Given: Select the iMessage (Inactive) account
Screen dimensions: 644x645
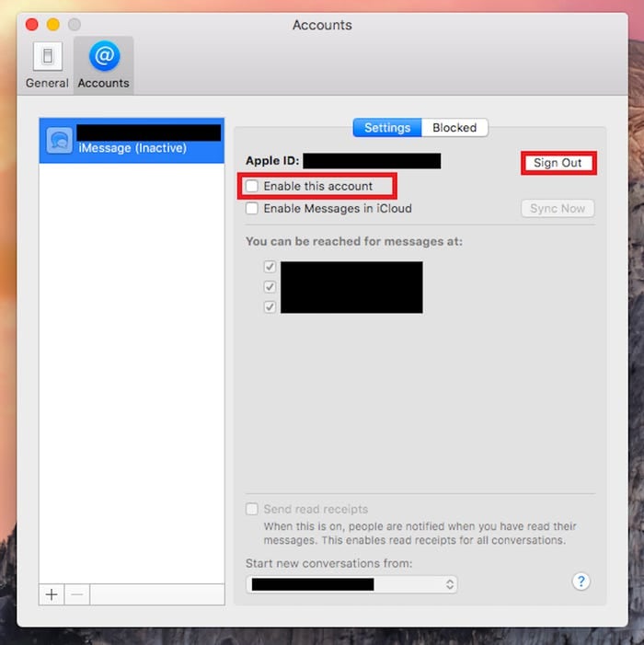Looking at the screenshot, I should (x=132, y=141).
